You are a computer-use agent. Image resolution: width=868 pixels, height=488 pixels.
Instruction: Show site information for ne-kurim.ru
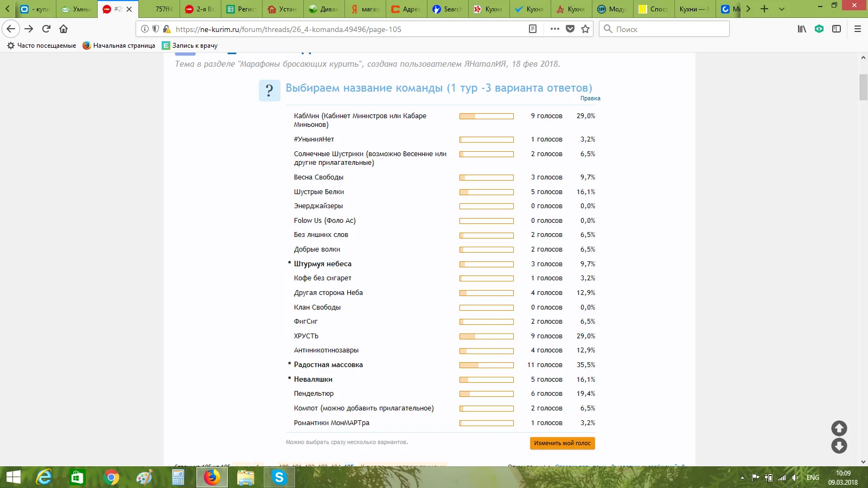pos(145,29)
